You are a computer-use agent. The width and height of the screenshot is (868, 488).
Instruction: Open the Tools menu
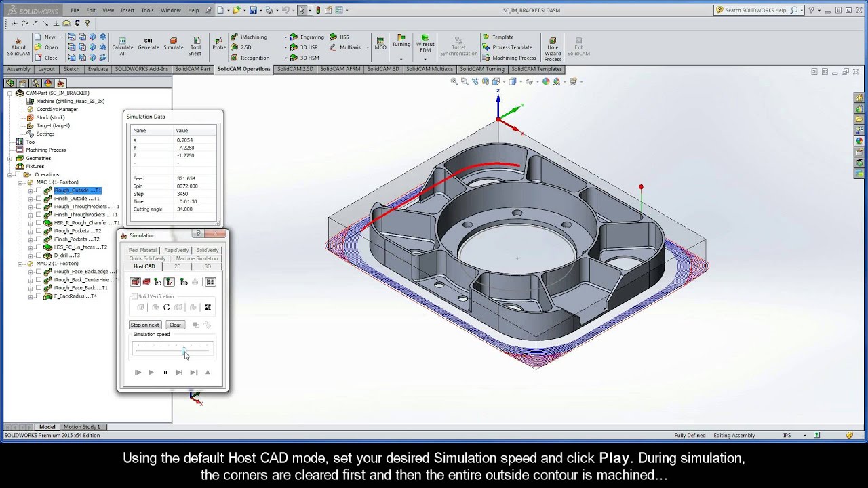[x=147, y=10]
